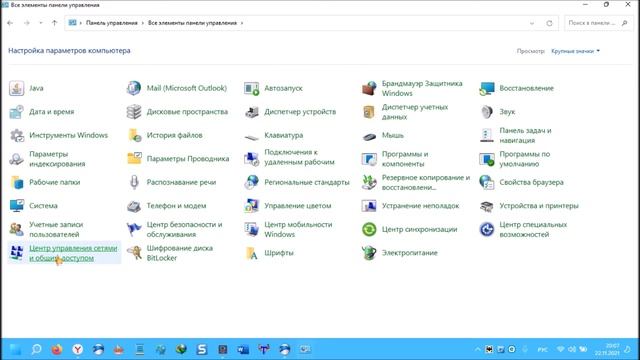
Task: Open Yandex browser from the taskbar
Action: click(x=78, y=349)
